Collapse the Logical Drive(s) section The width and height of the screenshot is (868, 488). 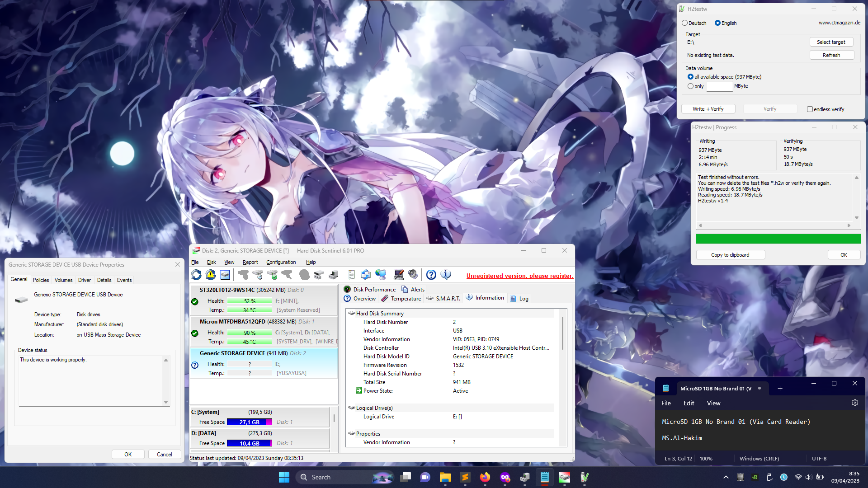tap(351, 408)
